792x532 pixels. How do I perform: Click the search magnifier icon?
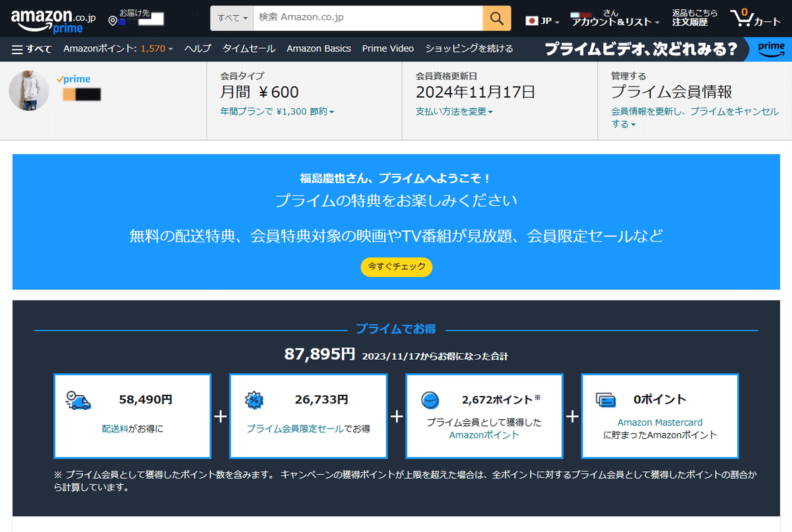(x=496, y=18)
